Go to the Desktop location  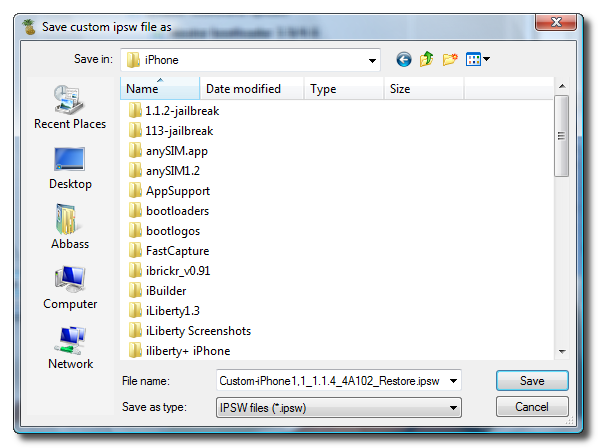70,168
